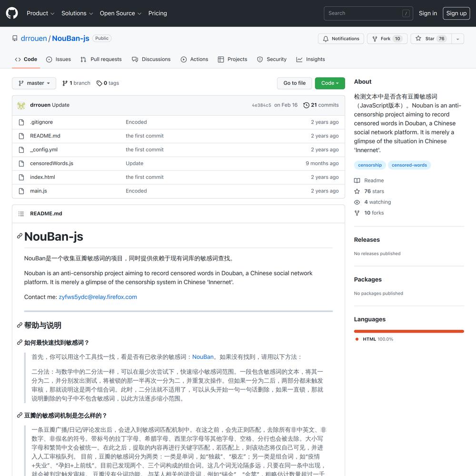Open the NouBan link in the blockquote
Image resolution: width=476 pixels, height=476 pixels.
tap(203, 357)
